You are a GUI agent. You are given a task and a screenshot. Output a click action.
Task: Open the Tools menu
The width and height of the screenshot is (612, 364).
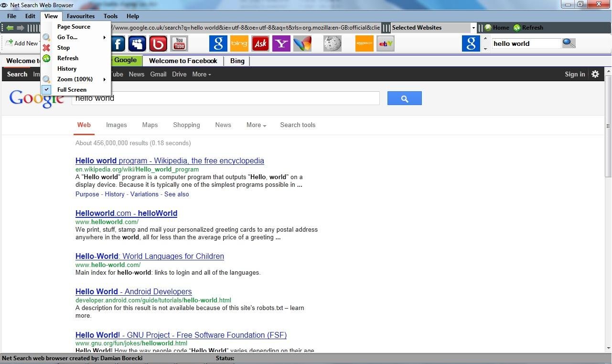(x=110, y=16)
